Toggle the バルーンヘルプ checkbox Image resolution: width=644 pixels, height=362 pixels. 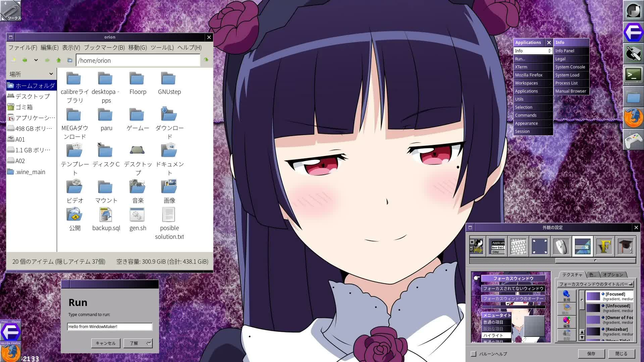coord(474,354)
